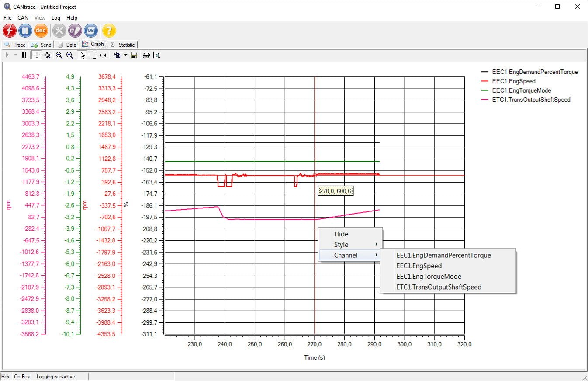The height and width of the screenshot is (381, 588).
Task: Click the blue DB database icon
Action: (91, 31)
